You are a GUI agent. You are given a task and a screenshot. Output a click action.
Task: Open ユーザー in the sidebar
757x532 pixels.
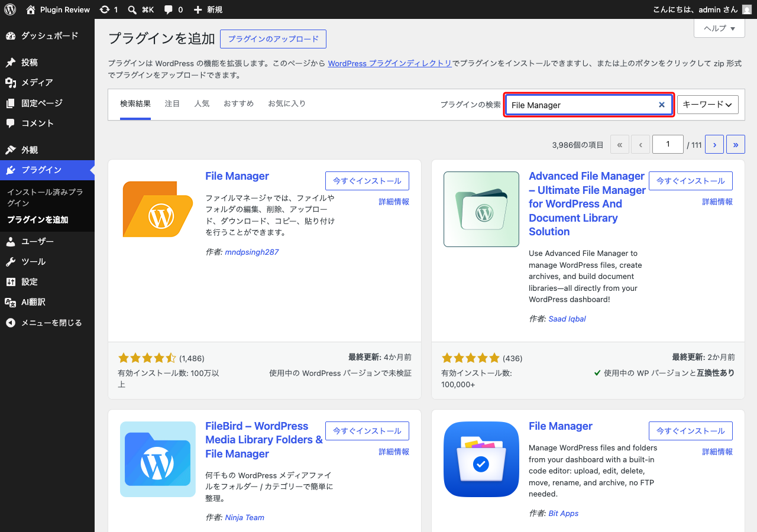[47, 242]
